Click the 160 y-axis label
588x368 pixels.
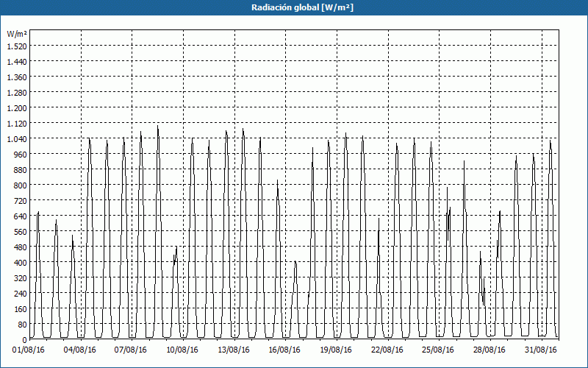coord(21,309)
